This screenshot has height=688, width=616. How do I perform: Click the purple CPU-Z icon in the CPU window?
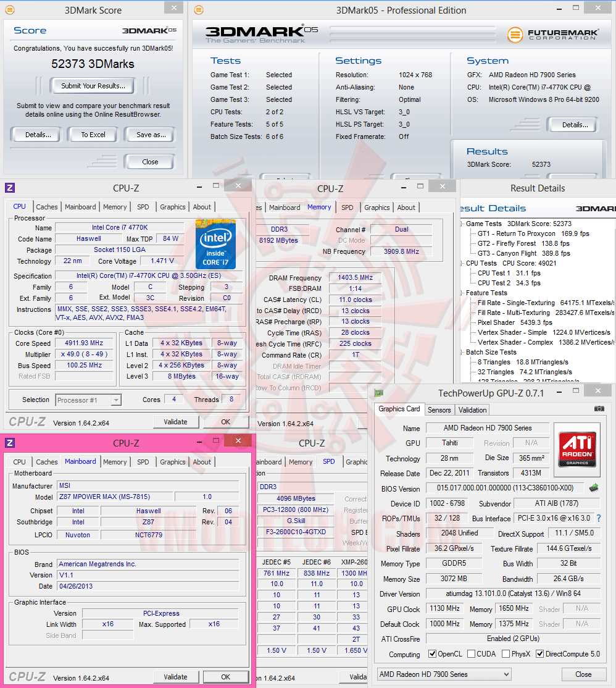tap(10, 188)
